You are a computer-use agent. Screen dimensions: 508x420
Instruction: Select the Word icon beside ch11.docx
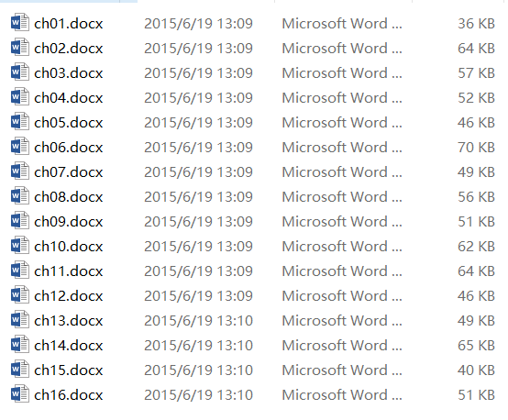click(20, 270)
